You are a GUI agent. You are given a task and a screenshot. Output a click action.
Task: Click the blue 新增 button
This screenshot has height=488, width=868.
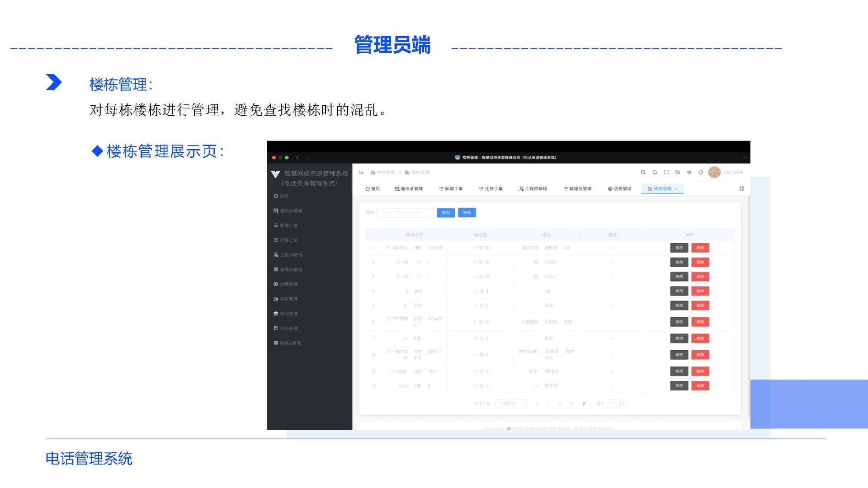pos(467,212)
